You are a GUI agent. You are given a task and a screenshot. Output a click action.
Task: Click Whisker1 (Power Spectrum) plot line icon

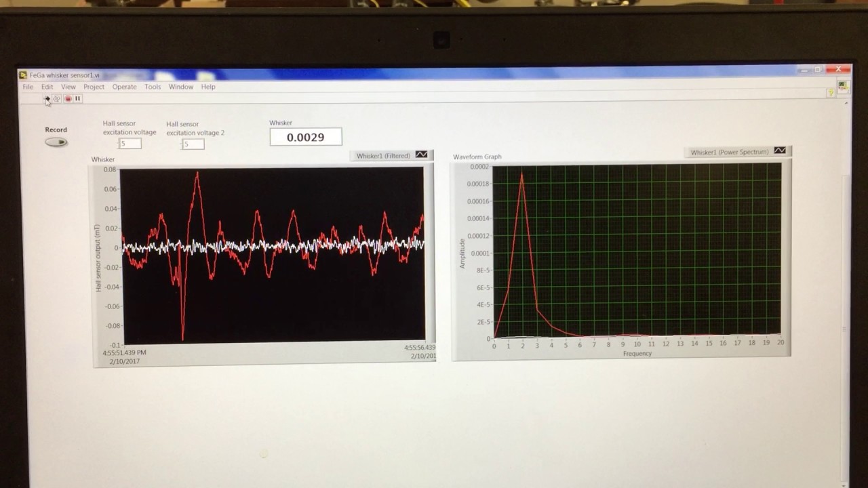(780, 150)
